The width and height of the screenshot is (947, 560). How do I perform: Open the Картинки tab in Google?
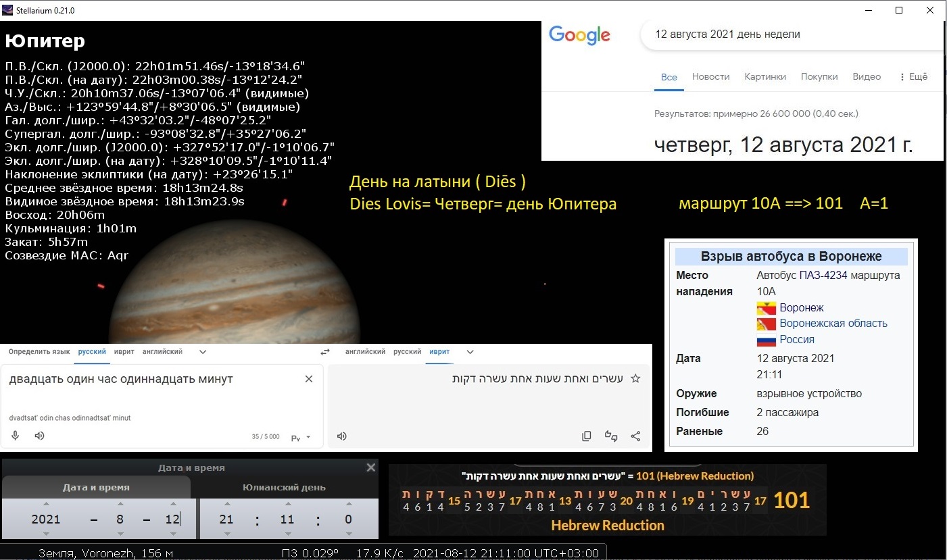[x=765, y=77]
